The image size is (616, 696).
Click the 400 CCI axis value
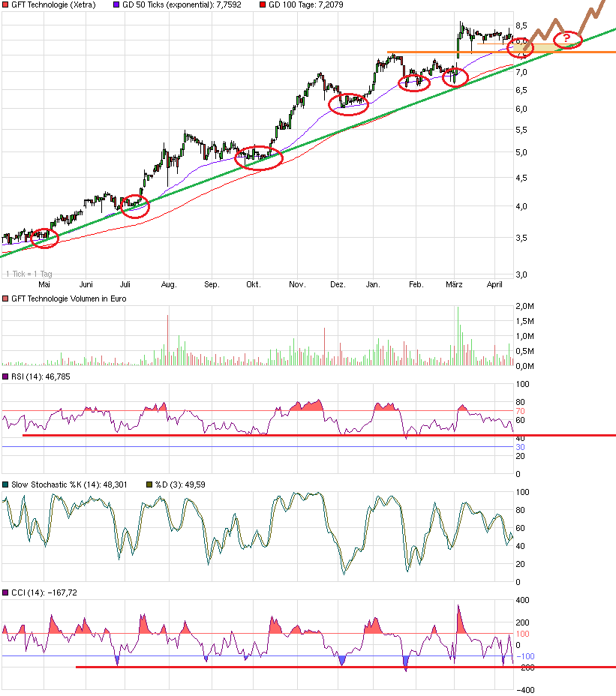tap(522, 600)
